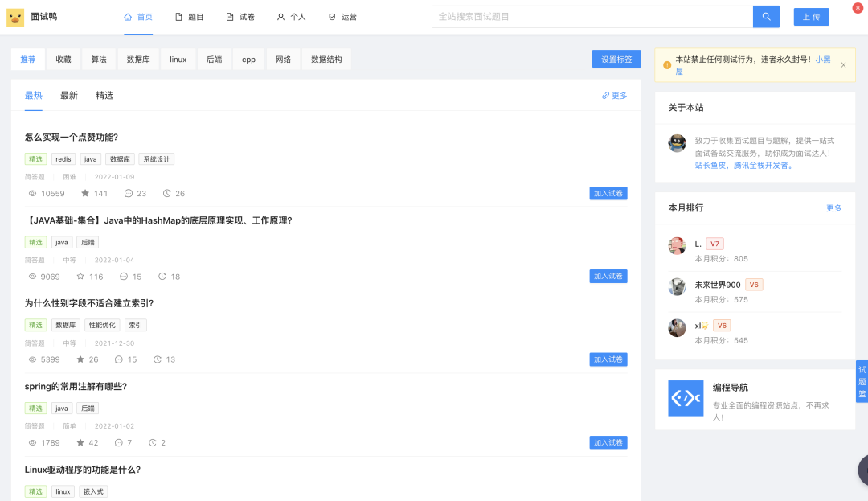Image resolution: width=868 pixels, height=501 pixels.
Task: Click the 面试鸭 duck logo
Action: pos(15,17)
